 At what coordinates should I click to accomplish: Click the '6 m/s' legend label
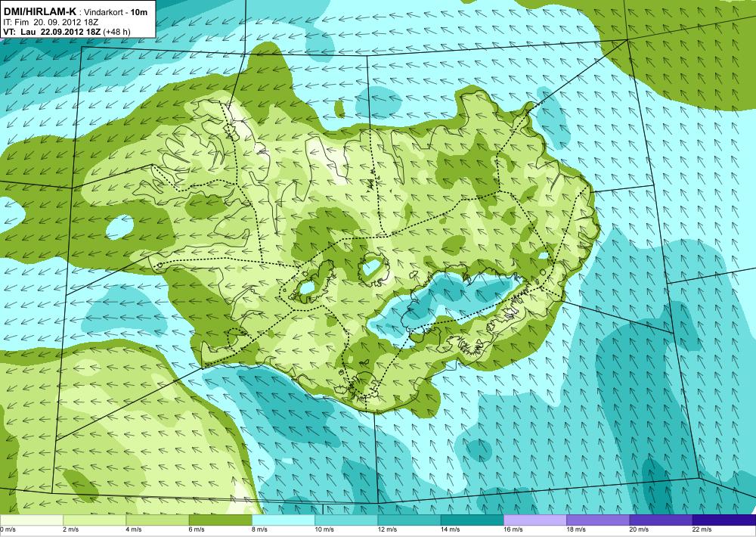197,529
